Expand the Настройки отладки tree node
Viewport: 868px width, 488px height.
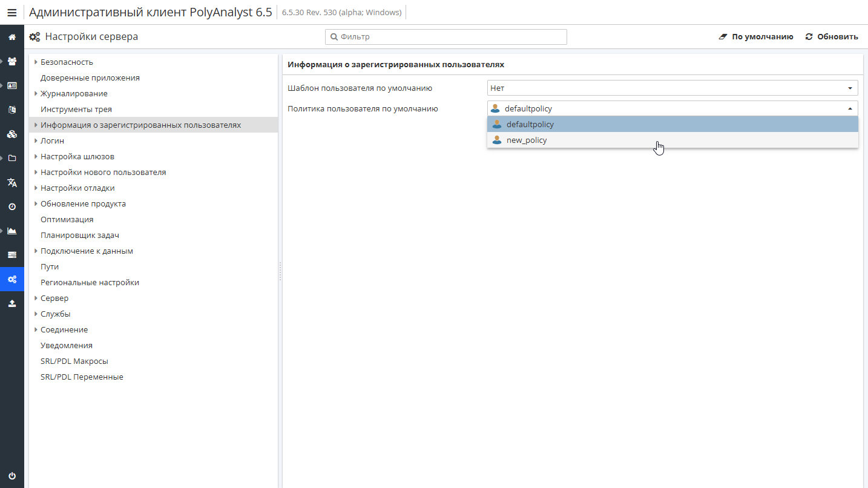(36, 188)
